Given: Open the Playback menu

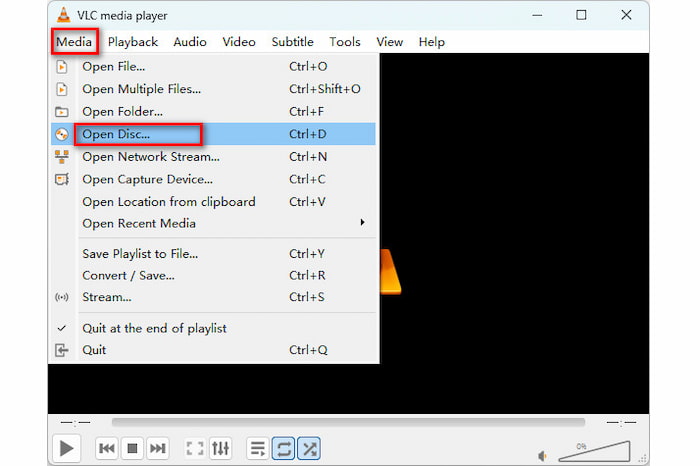Looking at the screenshot, I should [x=133, y=42].
